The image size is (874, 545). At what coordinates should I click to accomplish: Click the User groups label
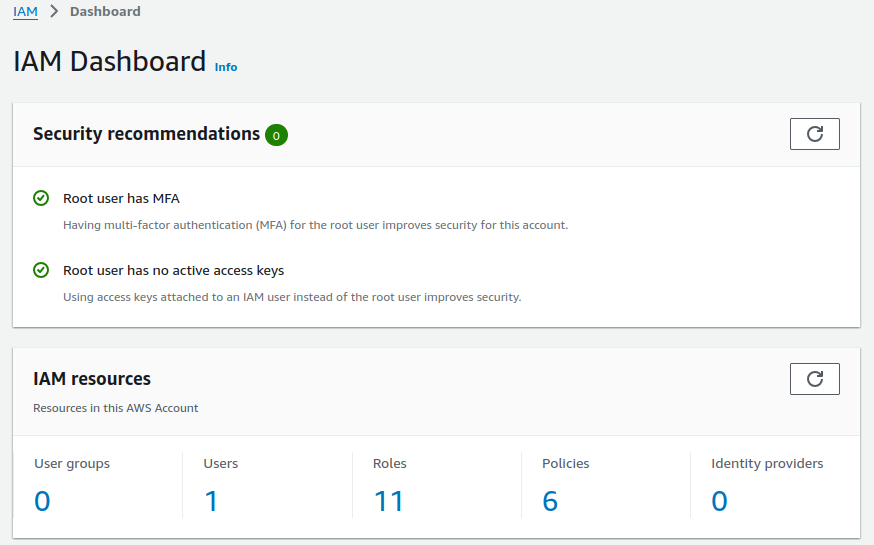pos(72,464)
